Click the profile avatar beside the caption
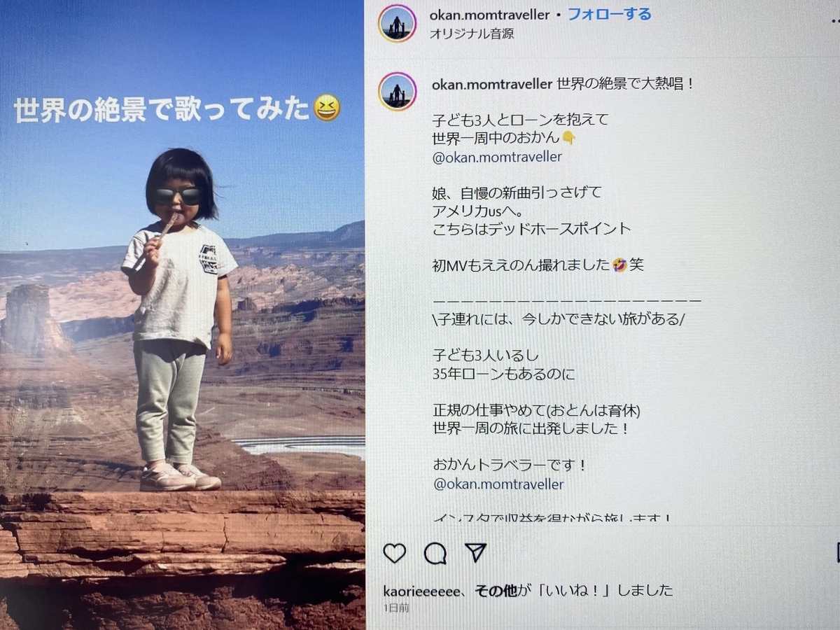This screenshot has height=630, width=840. click(x=398, y=92)
